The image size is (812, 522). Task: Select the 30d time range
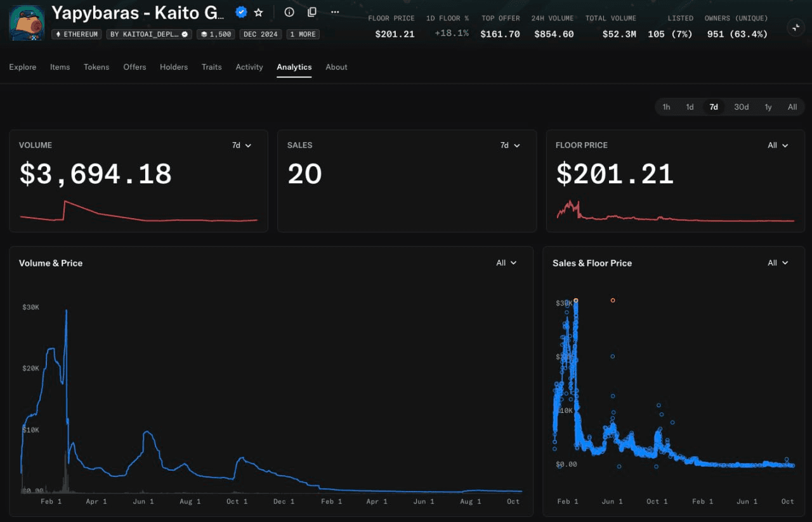[x=741, y=107]
